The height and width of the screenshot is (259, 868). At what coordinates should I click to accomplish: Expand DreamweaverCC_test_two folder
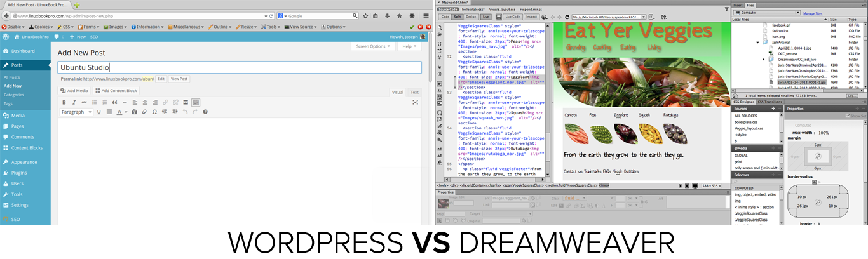click(764, 59)
